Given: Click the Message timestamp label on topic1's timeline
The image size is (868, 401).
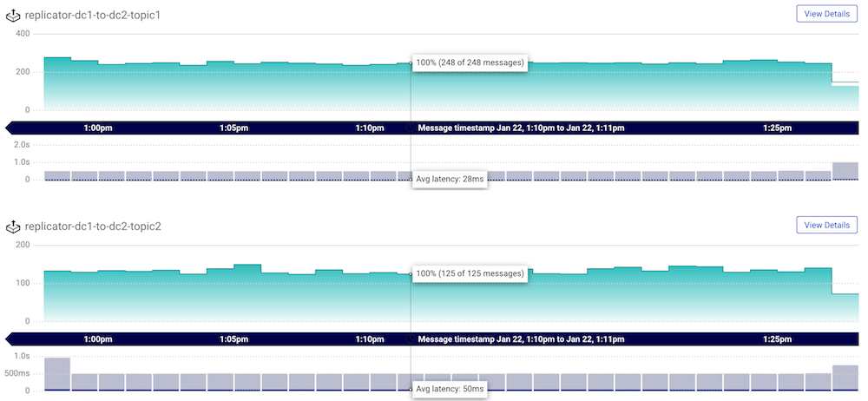Looking at the screenshot, I should click(521, 128).
